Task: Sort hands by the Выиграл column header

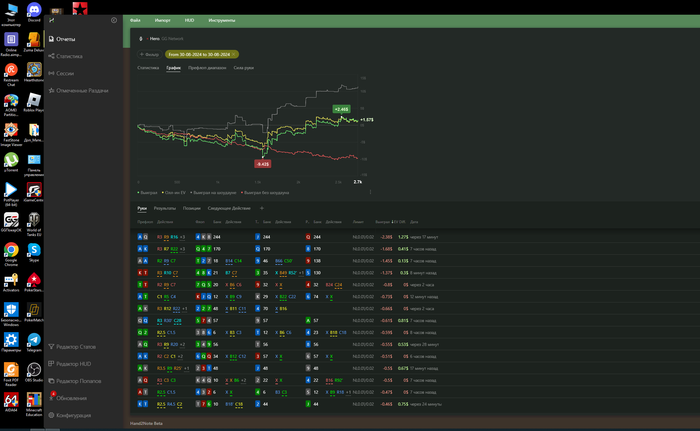Action: [383, 222]
